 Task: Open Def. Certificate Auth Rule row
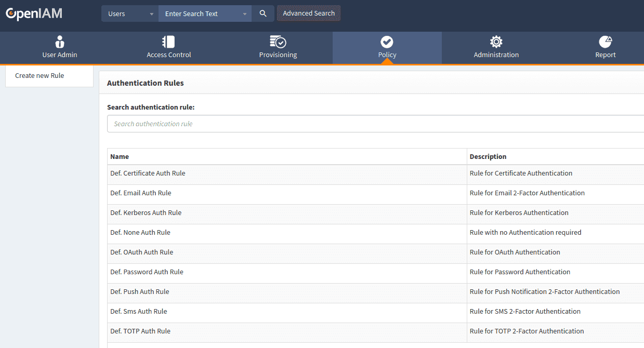(148, 173)
